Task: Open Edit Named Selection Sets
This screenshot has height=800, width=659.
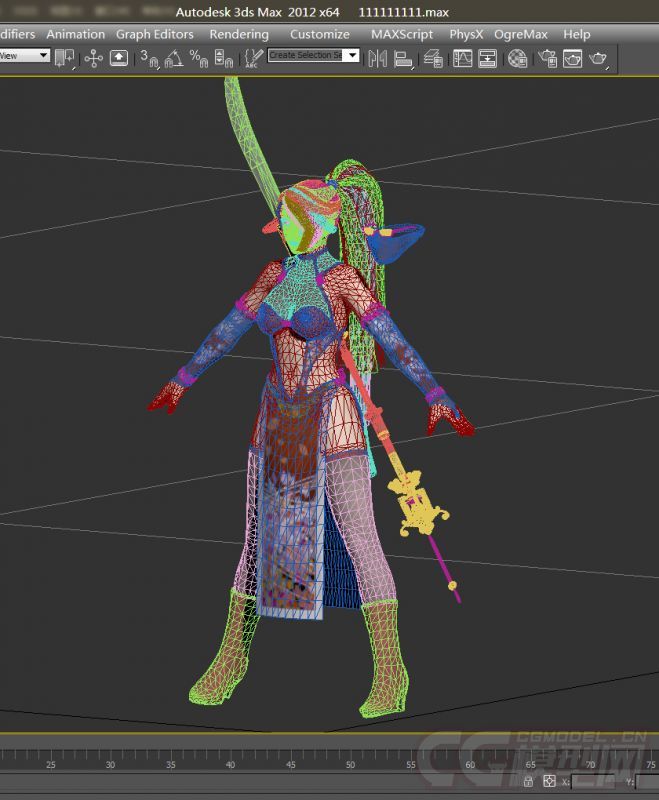Action: tap(253, 58)
